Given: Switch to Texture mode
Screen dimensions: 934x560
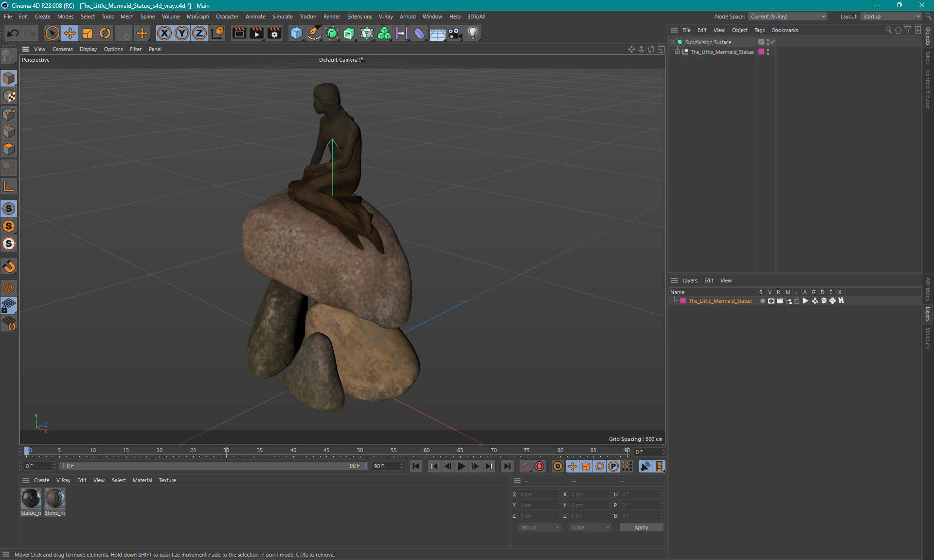Looking at the screenshot, I should [x=9, y=96].
